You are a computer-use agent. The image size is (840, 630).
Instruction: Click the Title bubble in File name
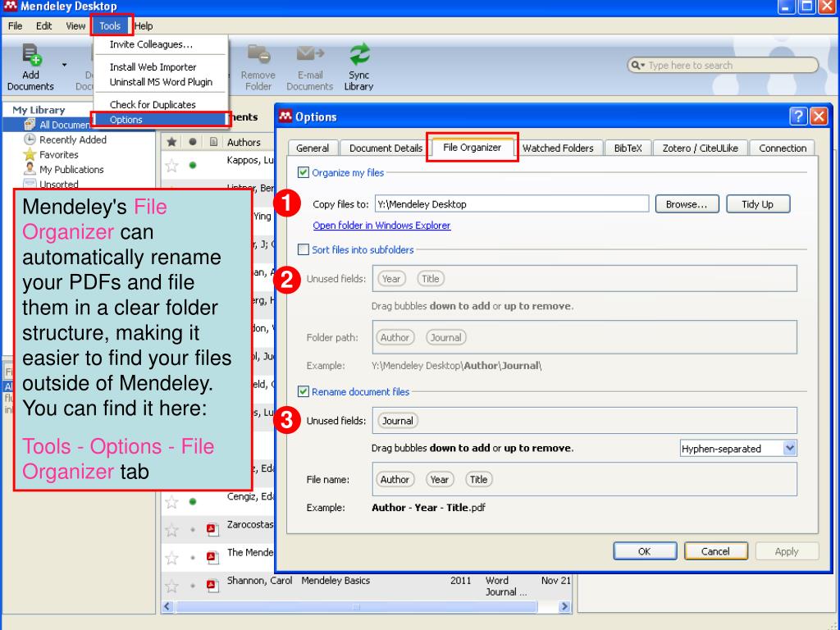478,479
